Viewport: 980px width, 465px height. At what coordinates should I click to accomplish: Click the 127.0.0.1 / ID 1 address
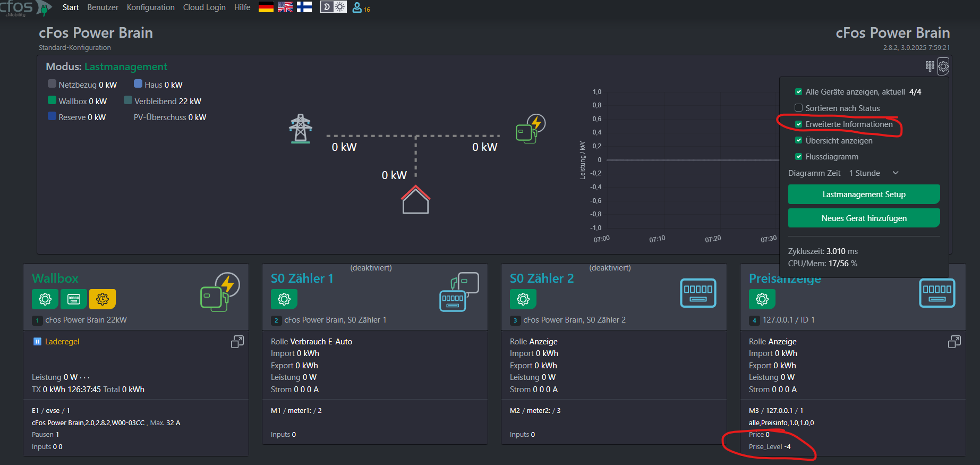pos(789,320)
